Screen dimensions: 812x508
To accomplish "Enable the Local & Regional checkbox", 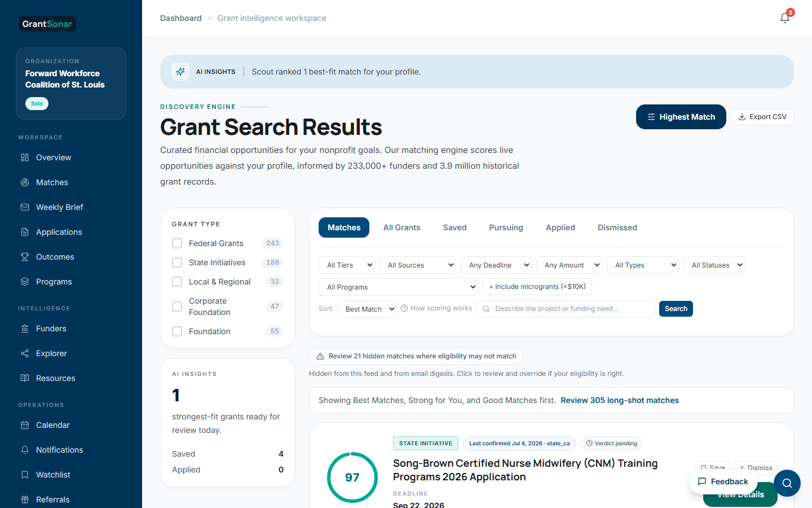I will tap(177, 282).
